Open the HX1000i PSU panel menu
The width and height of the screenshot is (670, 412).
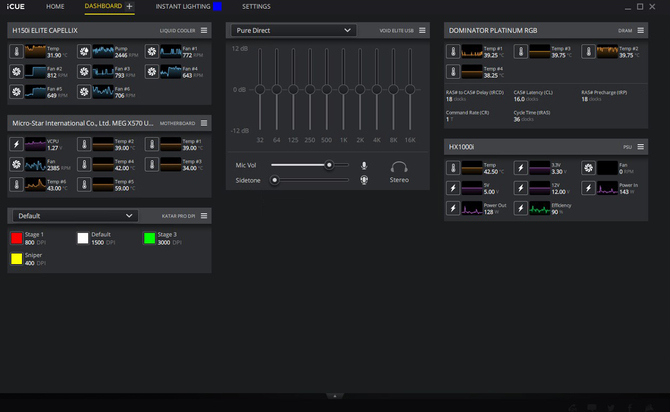tap(641, 147)
